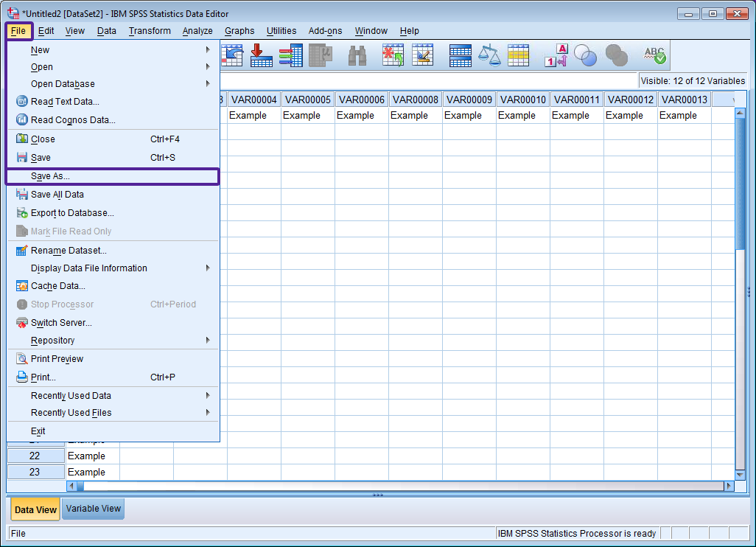
Task: Open Weight Cases via the scales icon
Action: pos(489,56)
